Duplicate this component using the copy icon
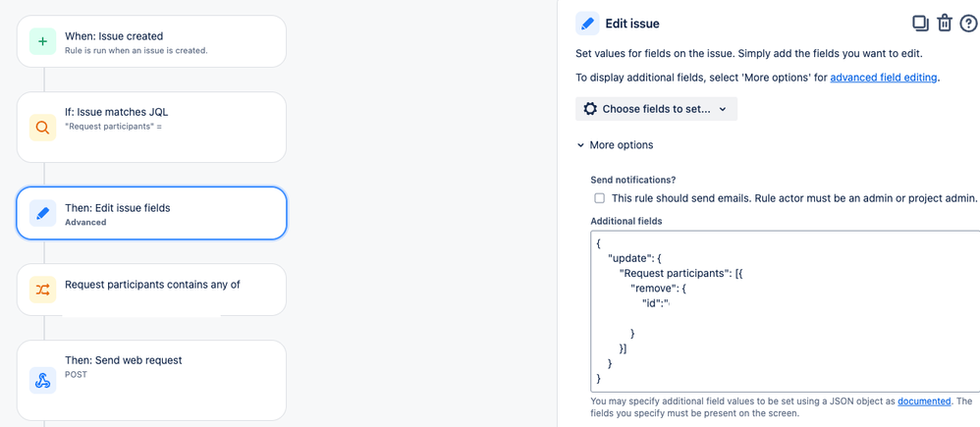The height and width of the screenshot is (427, 980). click(921, 24)
